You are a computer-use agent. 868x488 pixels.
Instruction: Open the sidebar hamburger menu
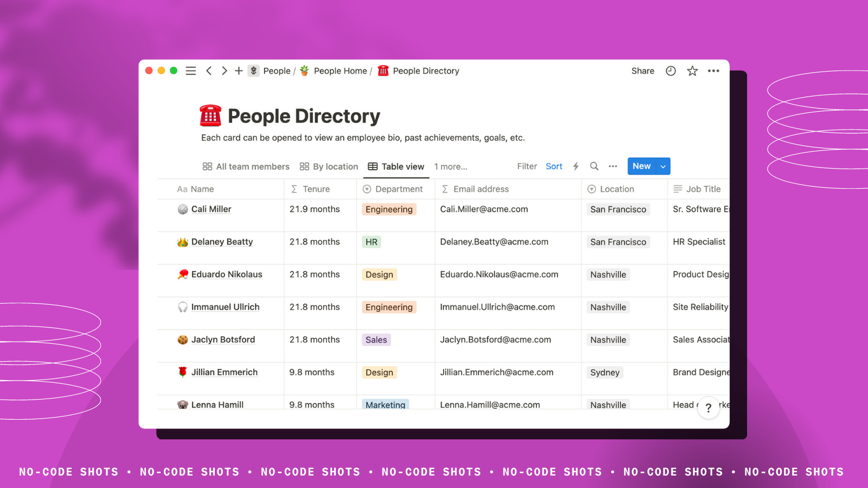pyautogui.click(x=190, y=71)
